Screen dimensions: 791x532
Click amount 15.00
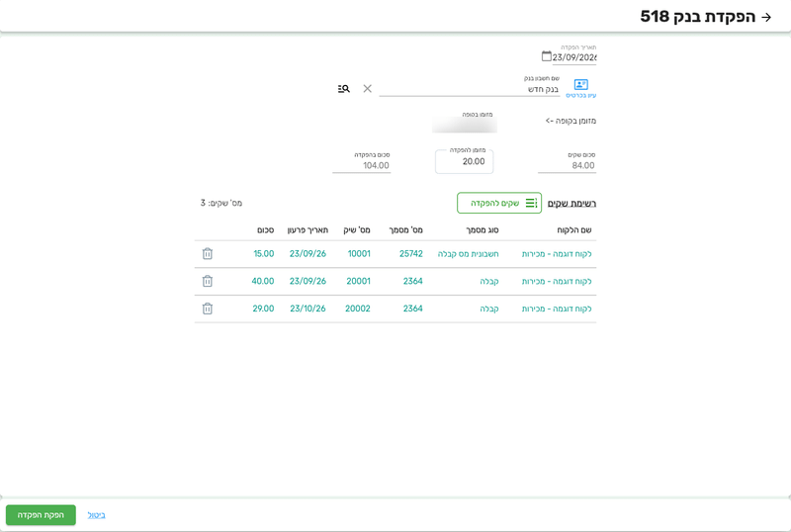[264, 253]
